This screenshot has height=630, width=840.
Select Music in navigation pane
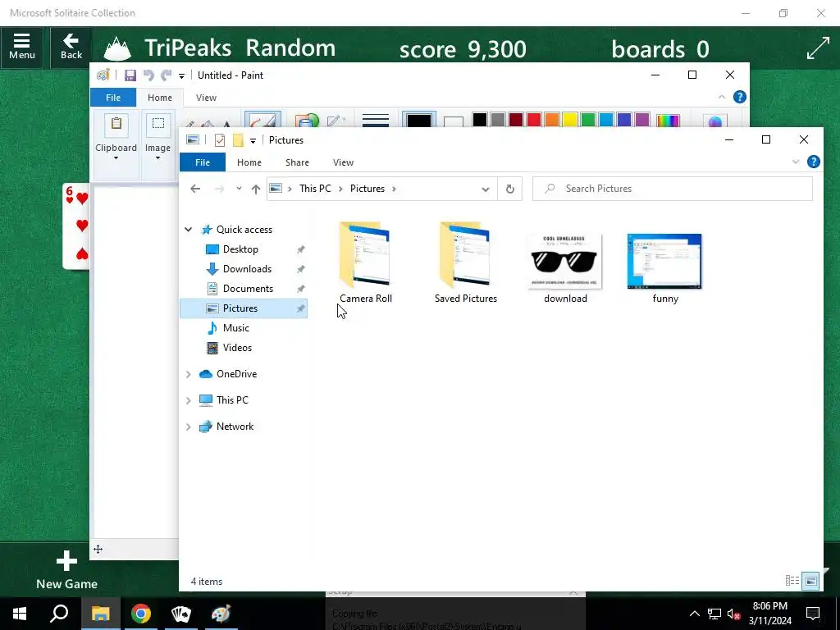236,328
